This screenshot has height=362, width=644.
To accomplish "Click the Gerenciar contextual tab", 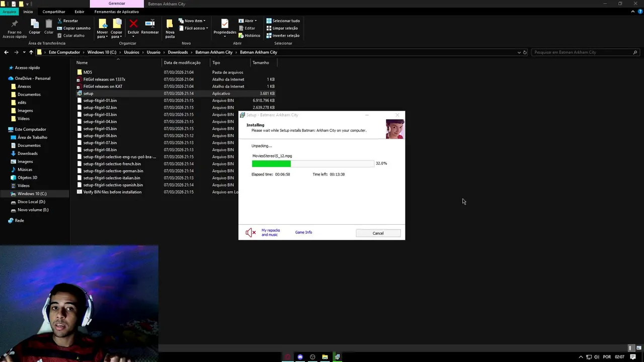I will point(117,4).
